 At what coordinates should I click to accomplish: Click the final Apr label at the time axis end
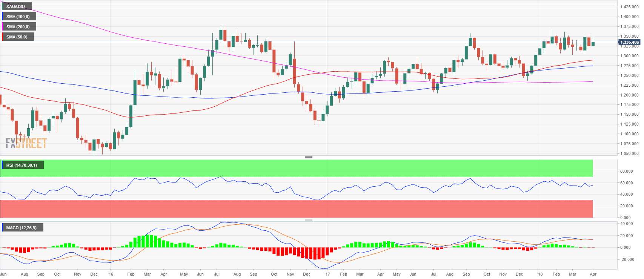pos(593,274)
